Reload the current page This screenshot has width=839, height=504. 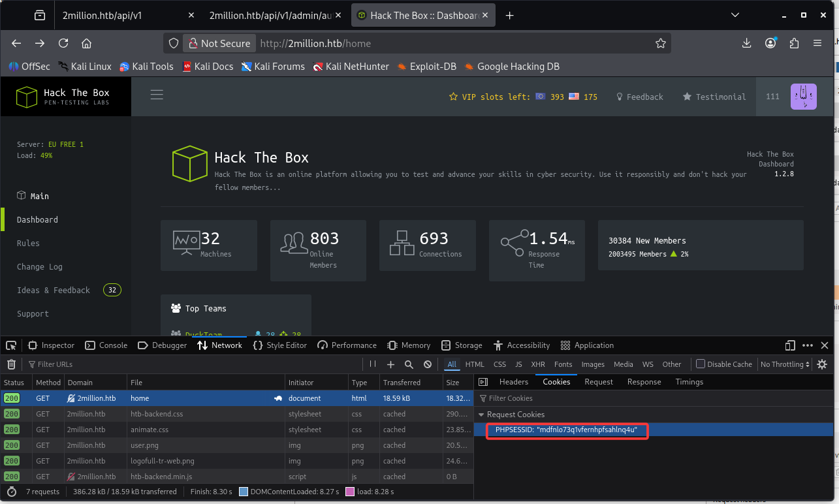click(x=63, y=43)
